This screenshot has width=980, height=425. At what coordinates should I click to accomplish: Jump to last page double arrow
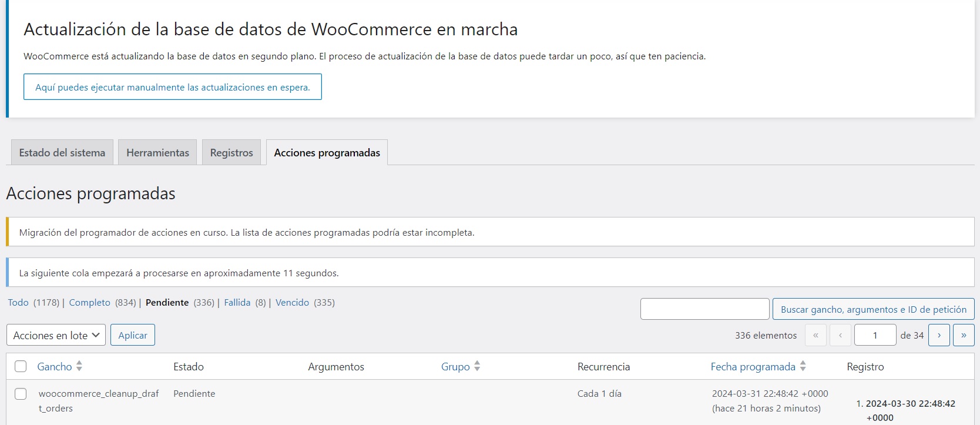(x=964, y=335)
